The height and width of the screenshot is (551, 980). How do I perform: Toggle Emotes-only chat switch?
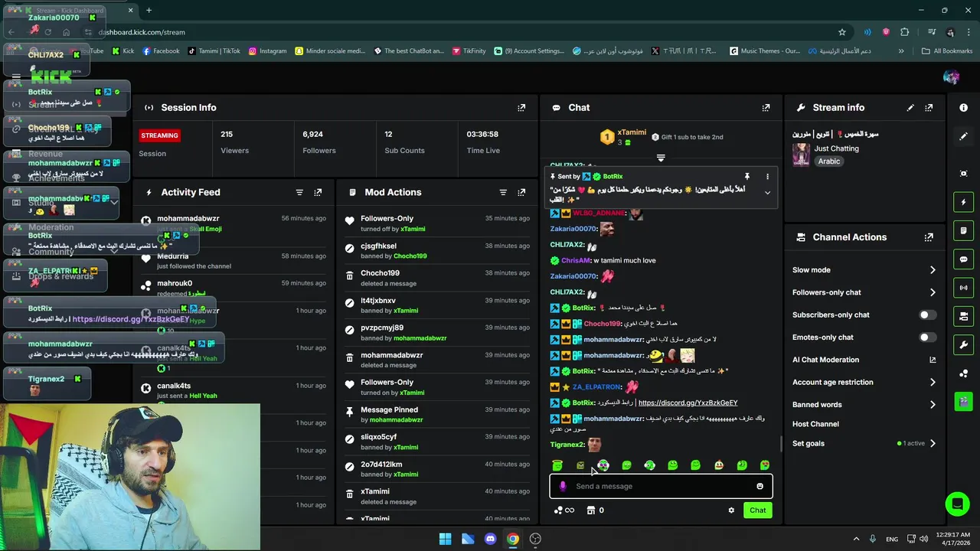click(x=926, y=337)
